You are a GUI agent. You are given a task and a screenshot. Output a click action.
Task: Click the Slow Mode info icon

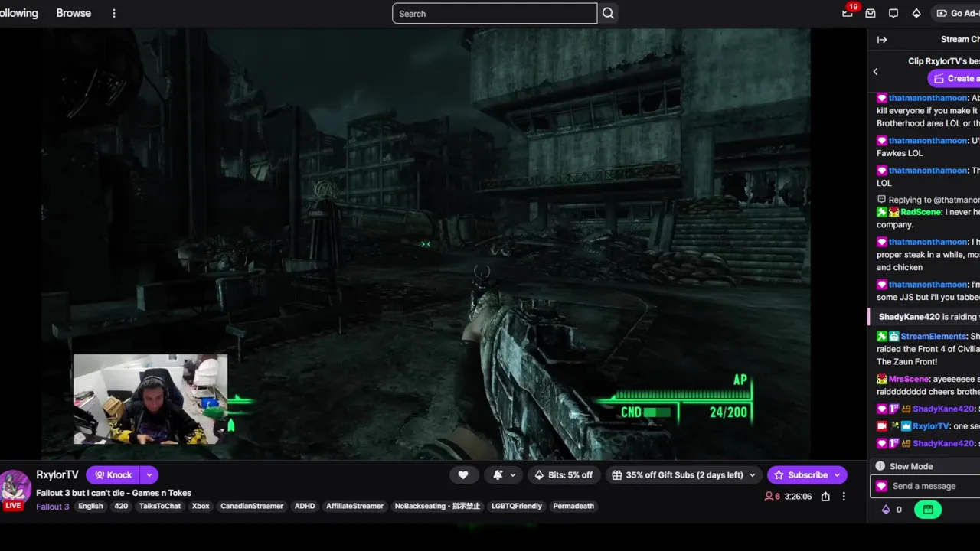[880, 466]
